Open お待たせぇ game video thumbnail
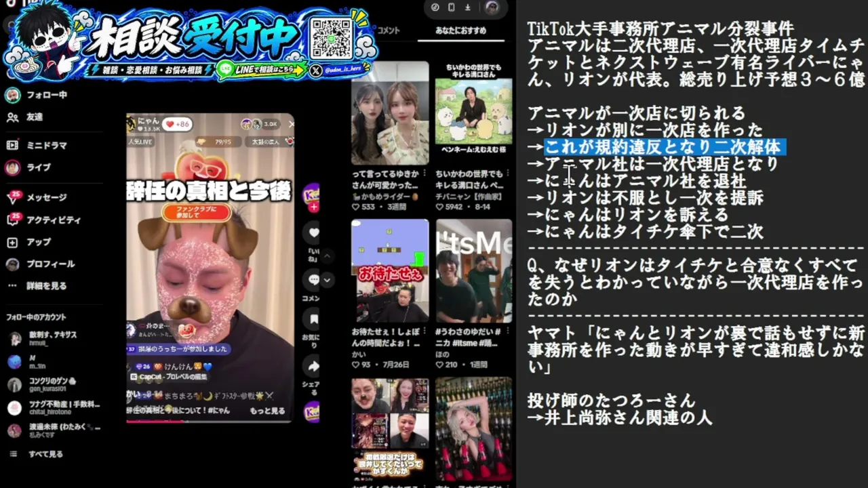 click(x=390, y=271)
